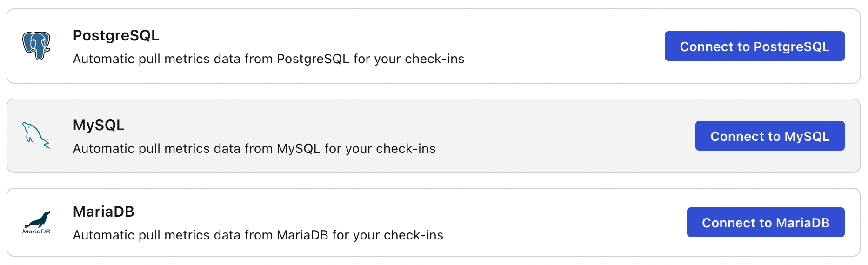The height and width of the screenshot is (265, 868).
Task: Click the MariaDB seal logo
Action: pos(37,219)
